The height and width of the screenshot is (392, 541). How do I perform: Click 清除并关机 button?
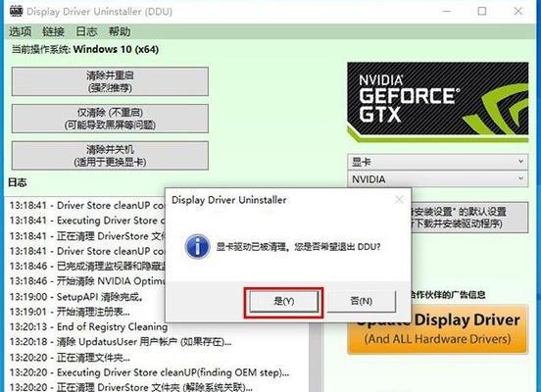[x=110, y=155]
